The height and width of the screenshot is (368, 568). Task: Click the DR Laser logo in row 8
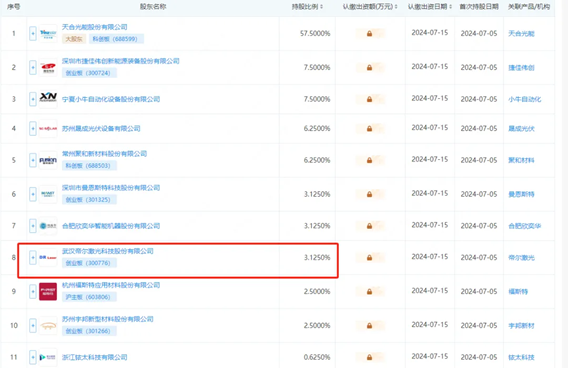[x=48, y=258]
